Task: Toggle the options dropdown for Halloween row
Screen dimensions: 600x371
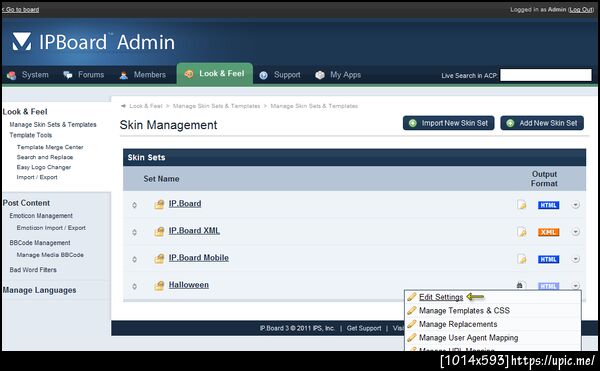Action: tap(576, 286)
